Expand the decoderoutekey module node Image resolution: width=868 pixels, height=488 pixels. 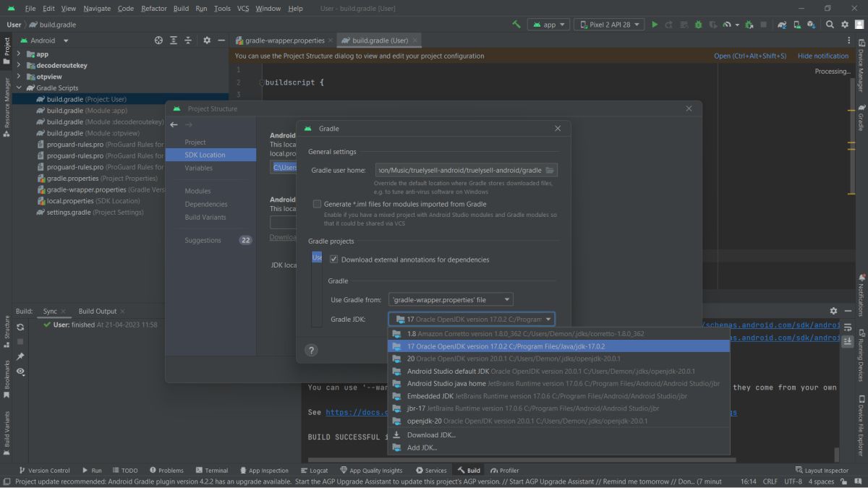click(19, 65)
